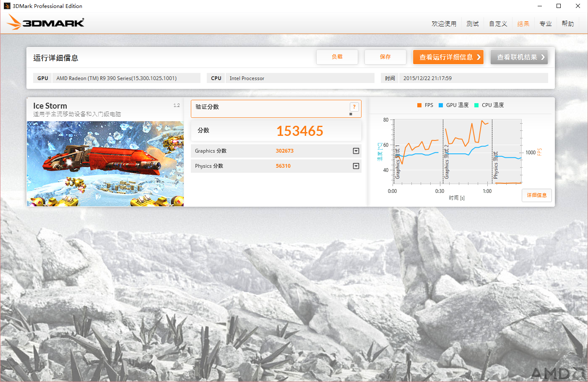Open the 自定义 tab
This screenshot has width=588, height=382.
pyautogui.click(x=498, y=23)
